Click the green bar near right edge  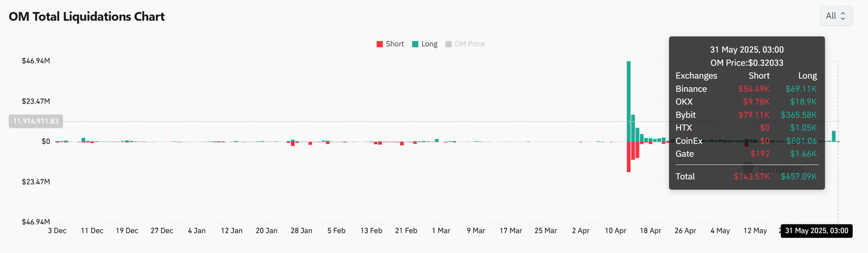pos(834,136)
